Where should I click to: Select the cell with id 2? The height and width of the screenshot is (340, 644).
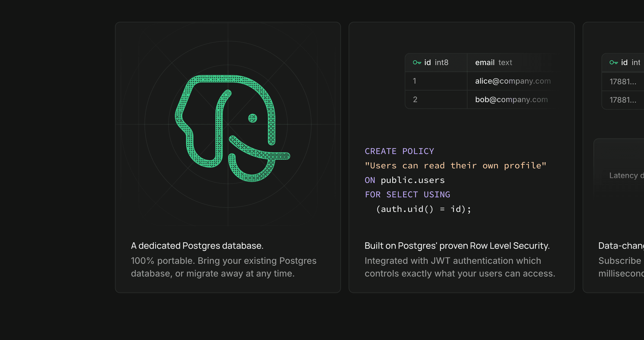tap(436, 99)
